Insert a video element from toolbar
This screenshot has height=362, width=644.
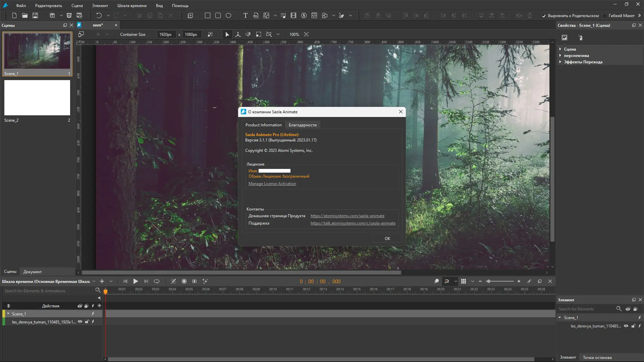(x=293, y=15)
